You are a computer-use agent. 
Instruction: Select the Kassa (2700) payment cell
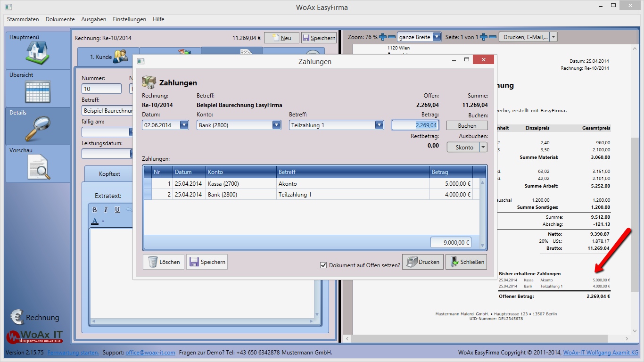(x=241, y=184)
